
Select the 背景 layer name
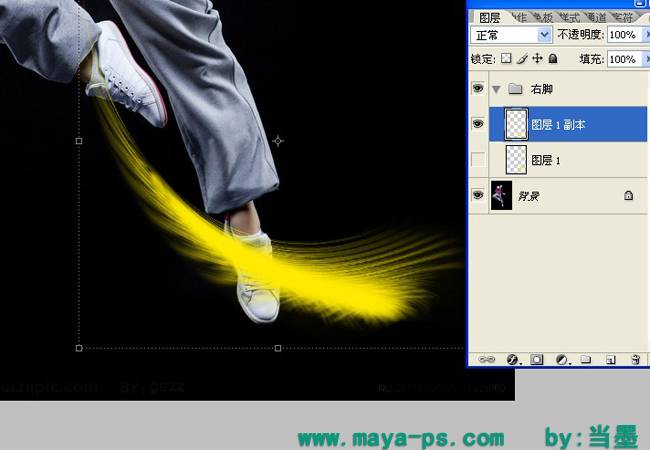pos(529,196)
